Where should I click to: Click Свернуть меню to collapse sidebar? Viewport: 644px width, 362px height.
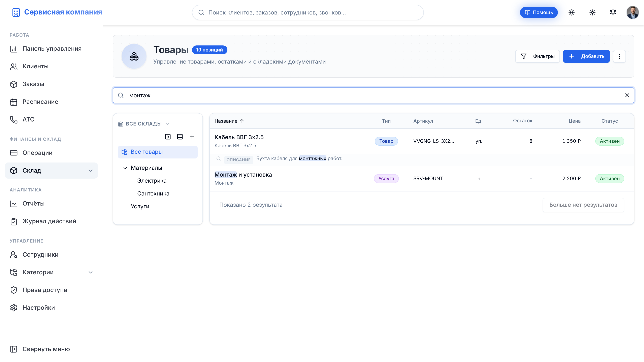(51, 349)
